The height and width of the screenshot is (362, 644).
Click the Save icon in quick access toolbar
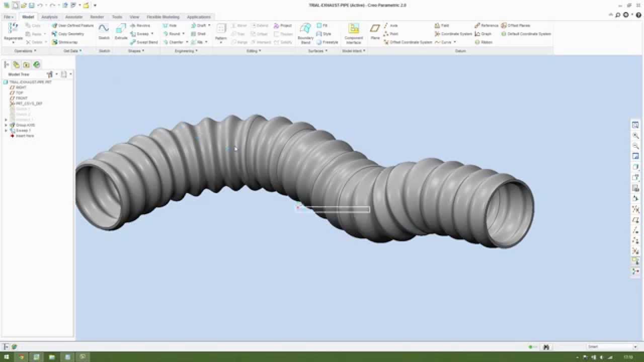(32, 6)
